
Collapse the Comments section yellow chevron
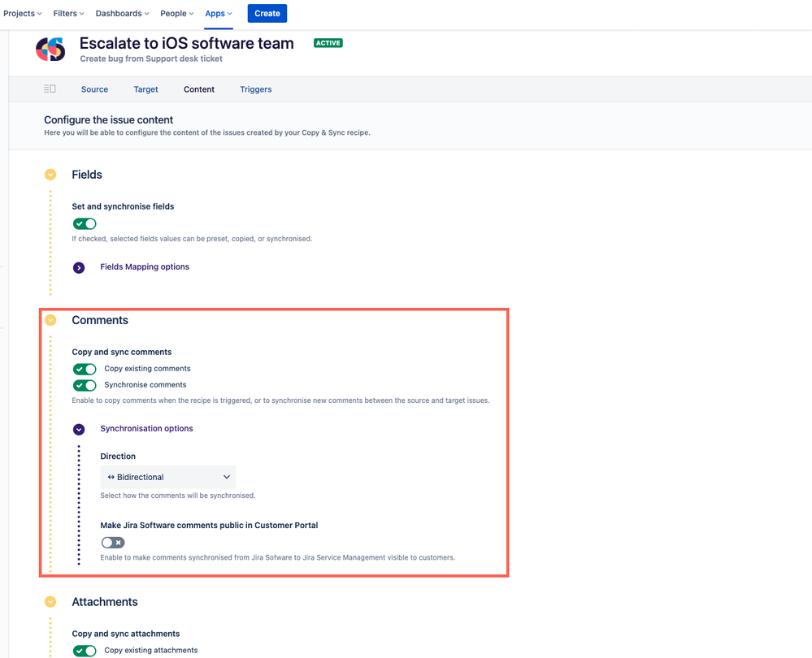pyautogui.click(x=50, y=320)
